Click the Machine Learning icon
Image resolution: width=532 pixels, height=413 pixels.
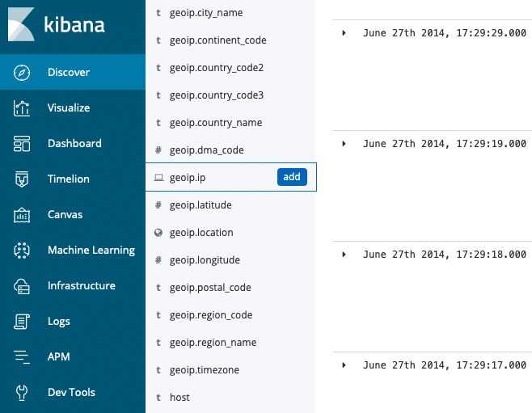(x=23, y=251)
